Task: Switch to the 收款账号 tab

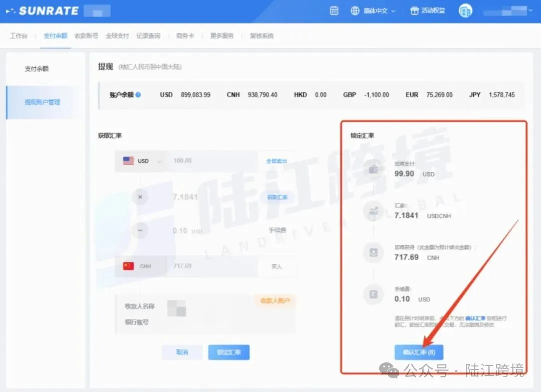Action: (x=86, y=36)
